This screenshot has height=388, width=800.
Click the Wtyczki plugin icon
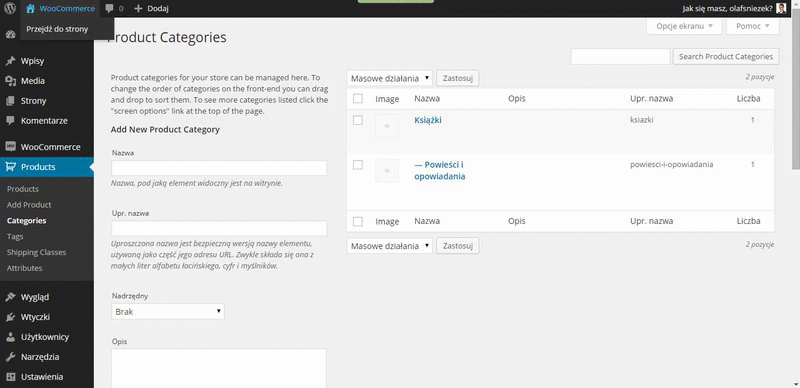[10, 317]
